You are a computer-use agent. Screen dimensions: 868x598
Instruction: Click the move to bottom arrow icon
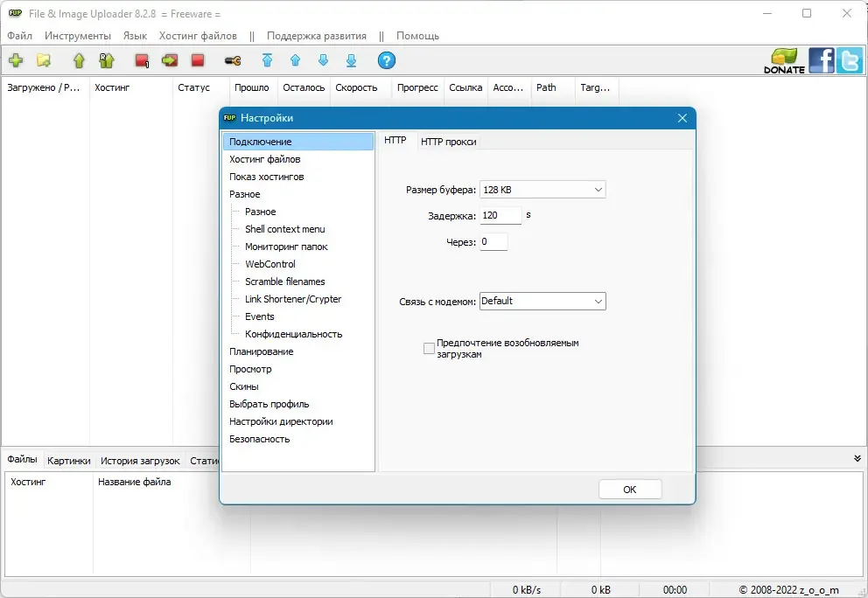351,60
